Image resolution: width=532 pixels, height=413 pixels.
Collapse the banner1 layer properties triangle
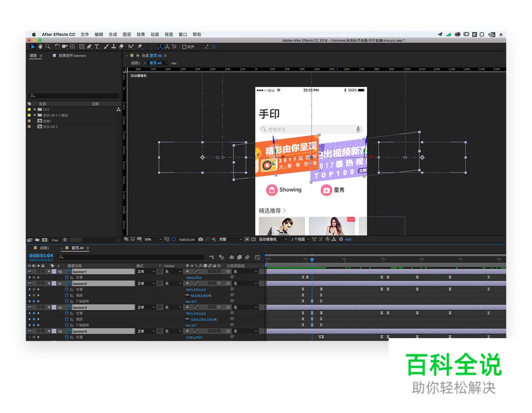(x=49, y=272)
